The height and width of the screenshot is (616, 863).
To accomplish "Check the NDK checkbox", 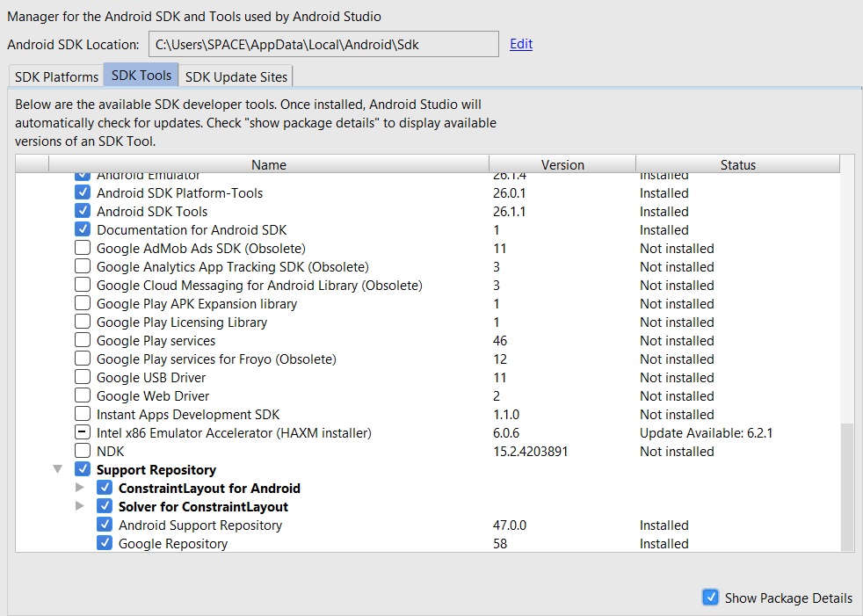I will pyautogui.click(x=83, y=450).
